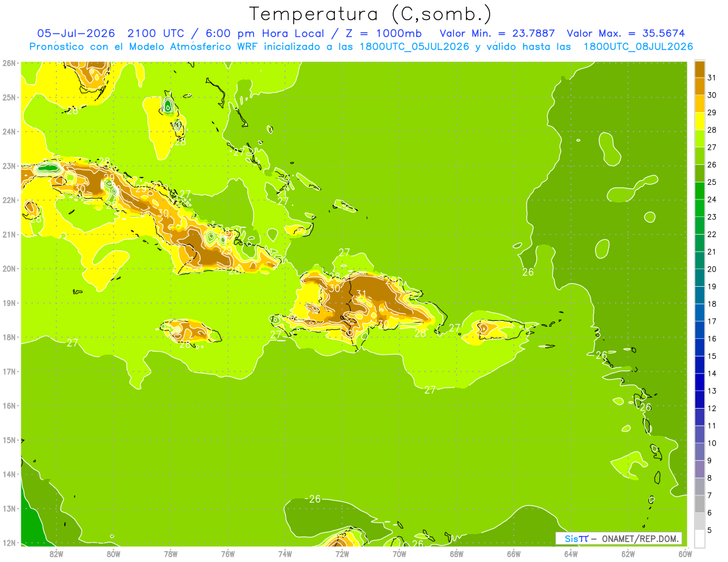The width and height of the screenshot is (728, 562).
Task: Click the '27' contour label beside 18N axis
Action: (72, 343)
